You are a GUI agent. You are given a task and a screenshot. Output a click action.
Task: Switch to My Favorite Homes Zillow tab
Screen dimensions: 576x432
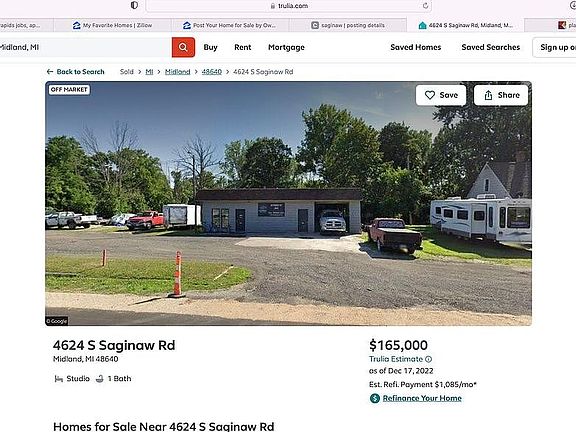click(x=112, y=25)
